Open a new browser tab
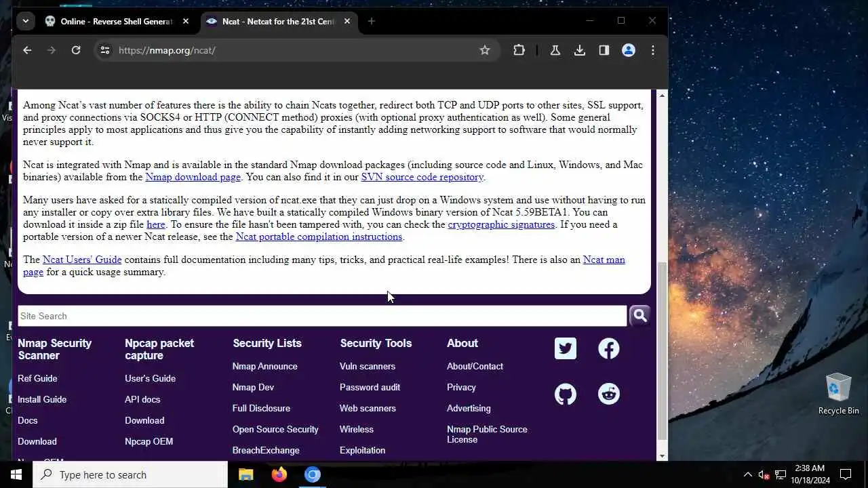 click(x=371, y=21)
